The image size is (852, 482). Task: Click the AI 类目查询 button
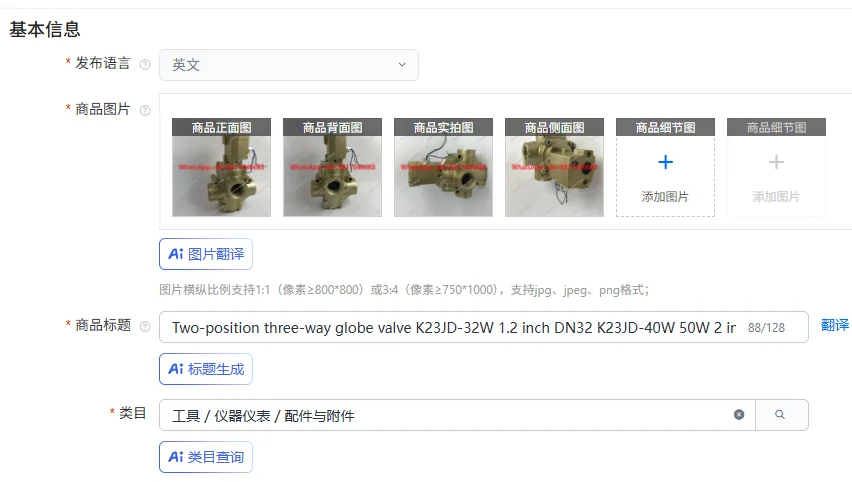pyautogui.click(x=206, y=457)
